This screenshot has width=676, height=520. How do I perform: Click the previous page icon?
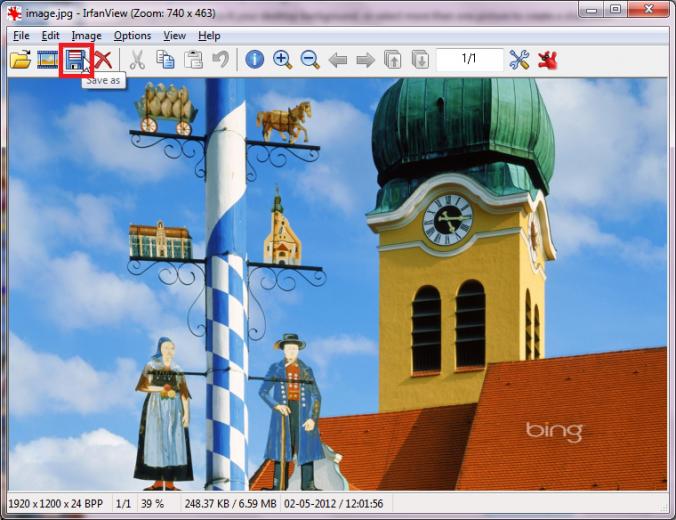pyautogui.click(x=393, y=60)
